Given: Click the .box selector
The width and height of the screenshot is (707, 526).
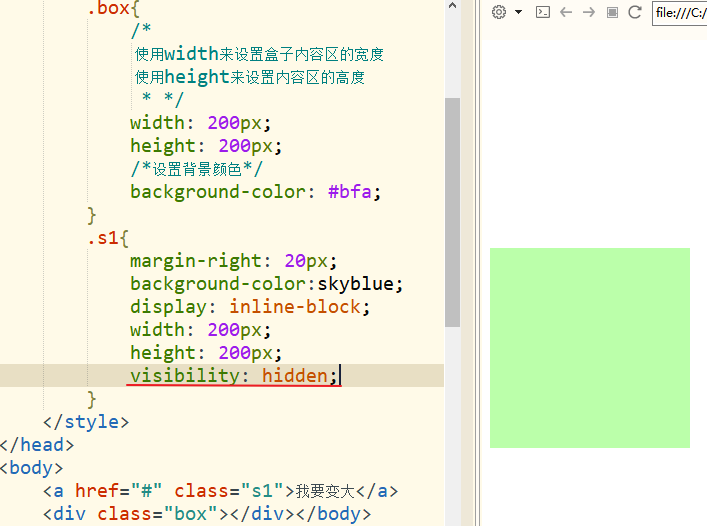Looking at the screenshot, I should (109, 8).
